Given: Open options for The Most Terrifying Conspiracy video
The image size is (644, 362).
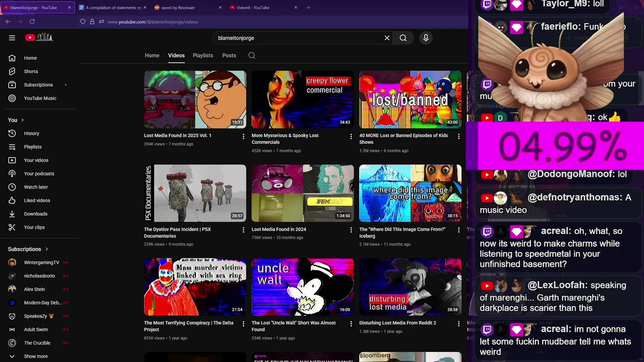Looking at the screenshot, I should pyautogui.click(x=244, y=324).
